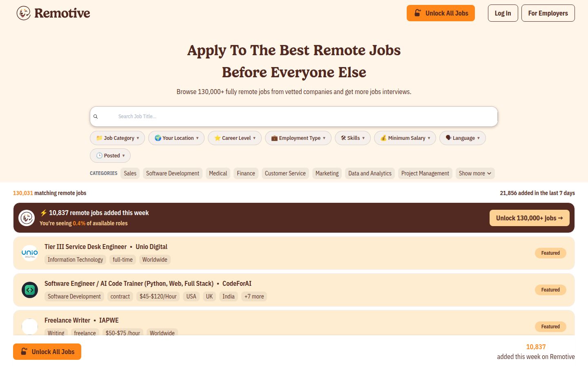The height and width of the screenshot is (368, 588).
Task: Select the Data and Analytics category
Action: [370, 173]
